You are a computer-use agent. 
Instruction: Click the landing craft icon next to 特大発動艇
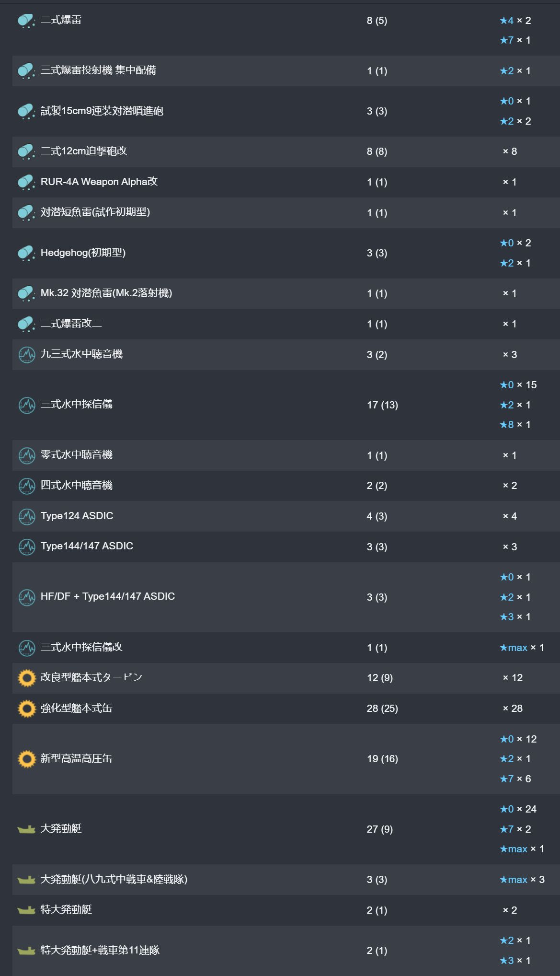pyautogui.click(x=26, y=909)
